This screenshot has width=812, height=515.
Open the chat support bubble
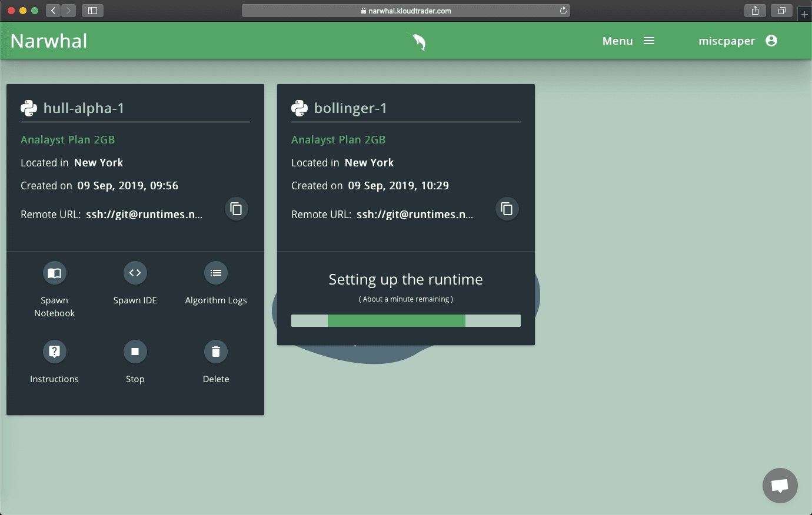[x=780, y=486]
